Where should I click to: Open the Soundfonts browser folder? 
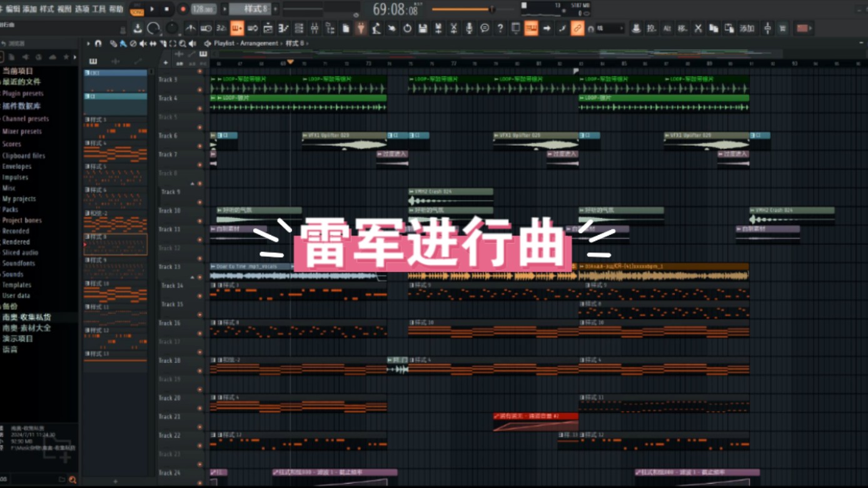[x=19, y=264]
